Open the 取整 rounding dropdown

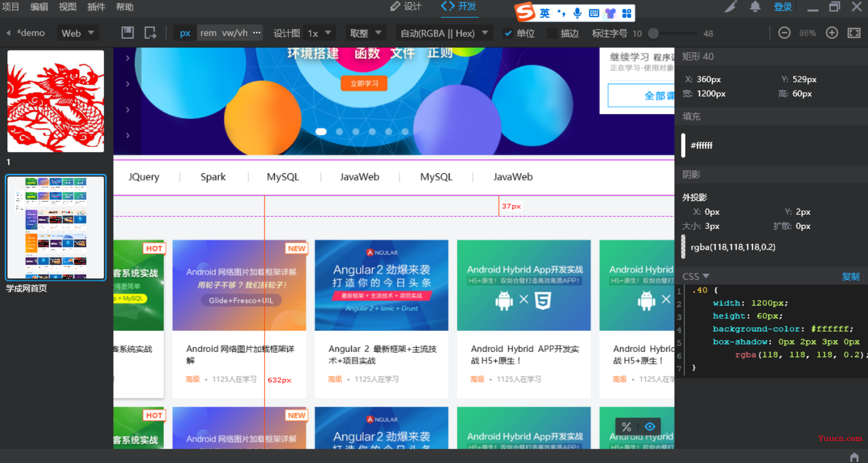365,33
